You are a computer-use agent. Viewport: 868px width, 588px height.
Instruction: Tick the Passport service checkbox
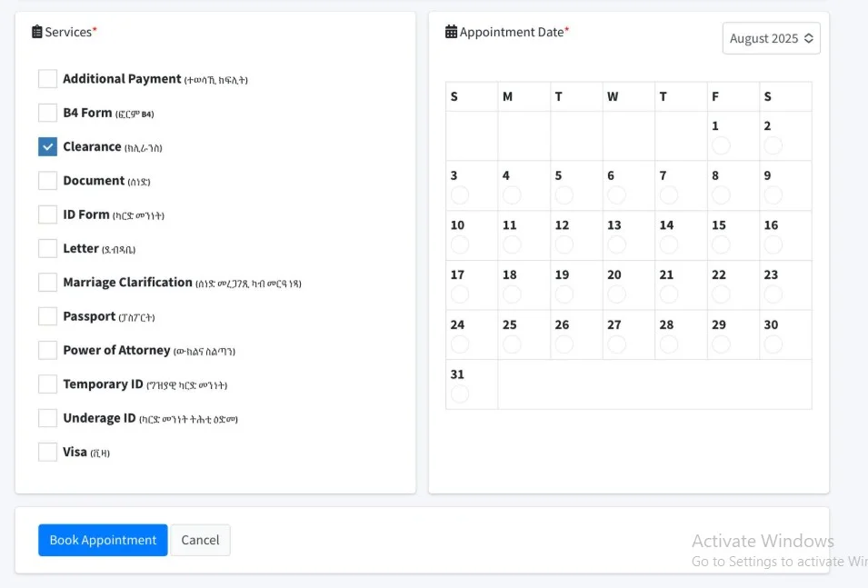pyautogui.click(x=47, y=316)
